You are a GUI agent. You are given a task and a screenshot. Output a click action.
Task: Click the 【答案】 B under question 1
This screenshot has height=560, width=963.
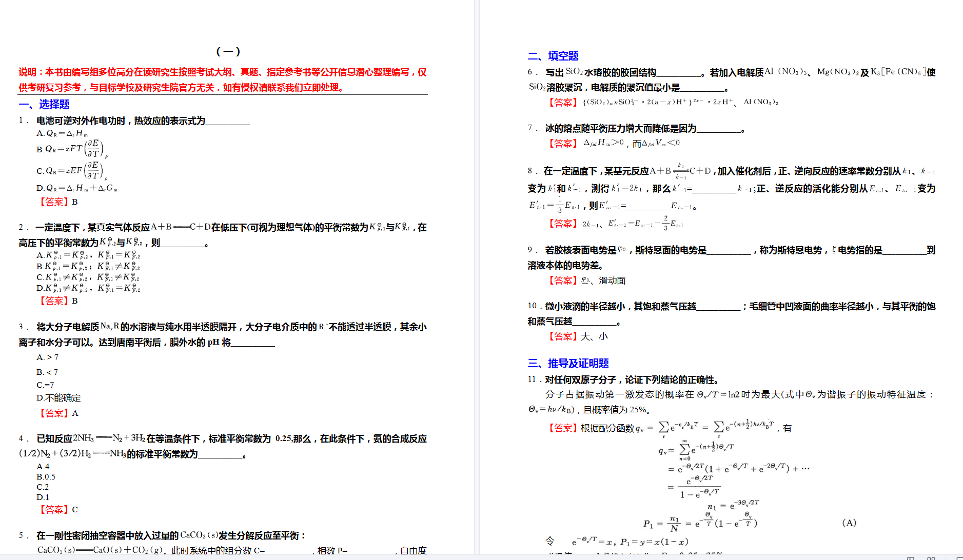pos(57,202)
